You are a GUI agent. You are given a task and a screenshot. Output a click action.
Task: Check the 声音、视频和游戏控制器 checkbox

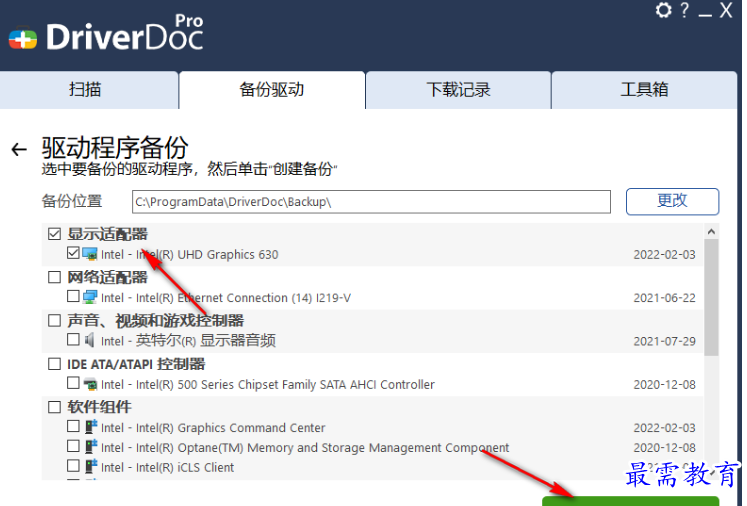[54, 320]
